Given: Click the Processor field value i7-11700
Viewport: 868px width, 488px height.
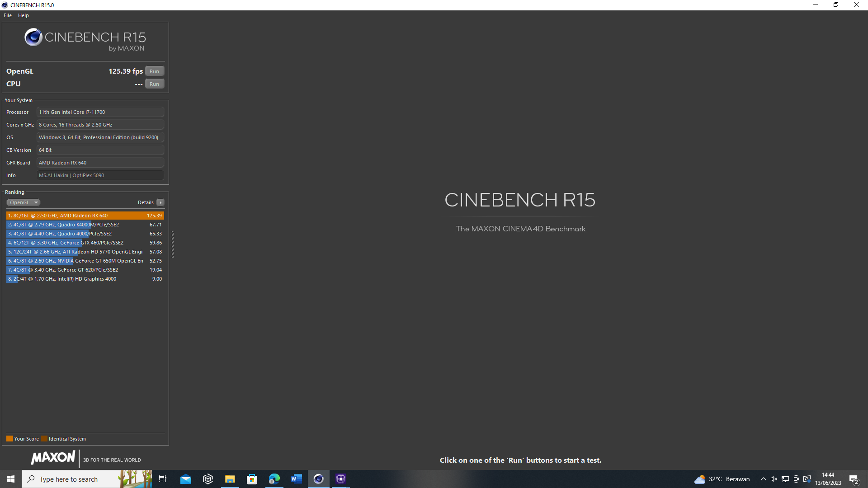Looking at the screenshot, I should click(100, 112).
